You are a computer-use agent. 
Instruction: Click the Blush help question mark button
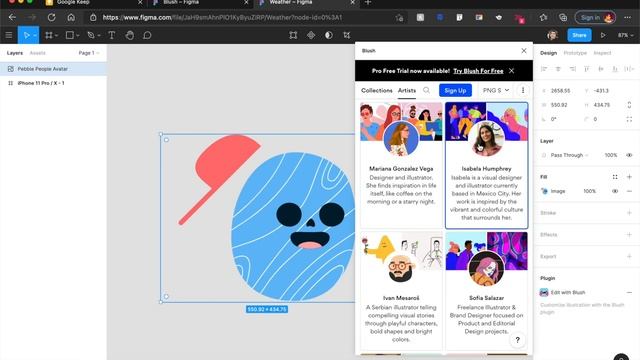click(518, 340)
